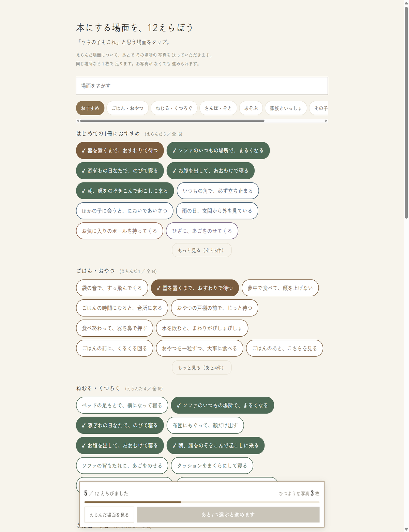409x532 pixels.
Task: Click the page's vertical scrollbar
Action: [x=406, y=113]
